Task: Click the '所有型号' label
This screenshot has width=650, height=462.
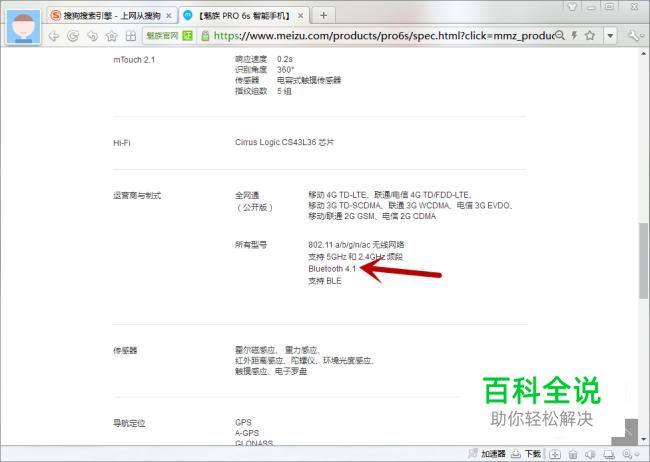Action: [251, 245]
